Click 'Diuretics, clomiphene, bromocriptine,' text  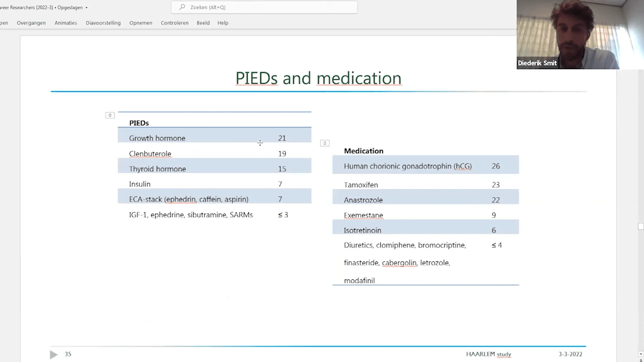tap(405, 245)
